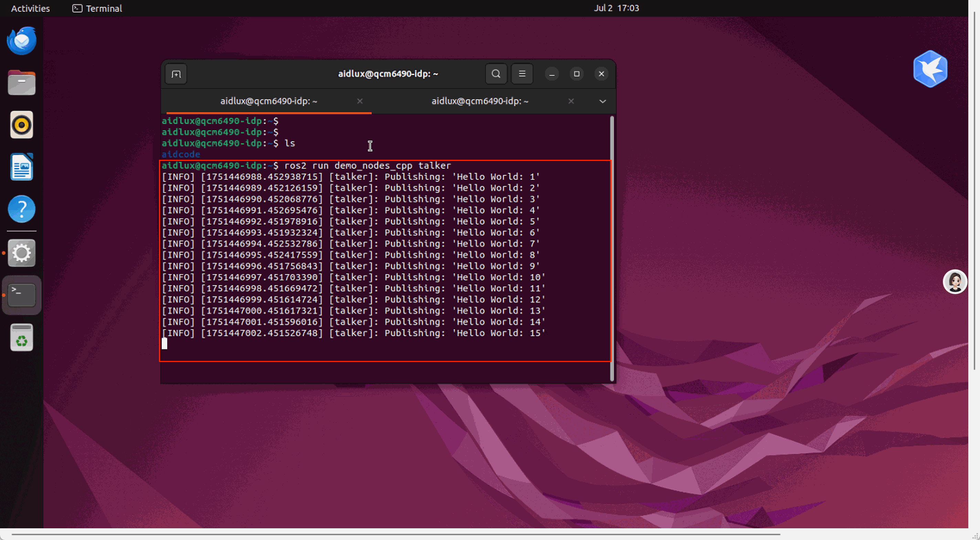The width and height of the screenshot is (980, 540).
Task: Open terminal search with the magnifier icon
Action: click(496, 74)
